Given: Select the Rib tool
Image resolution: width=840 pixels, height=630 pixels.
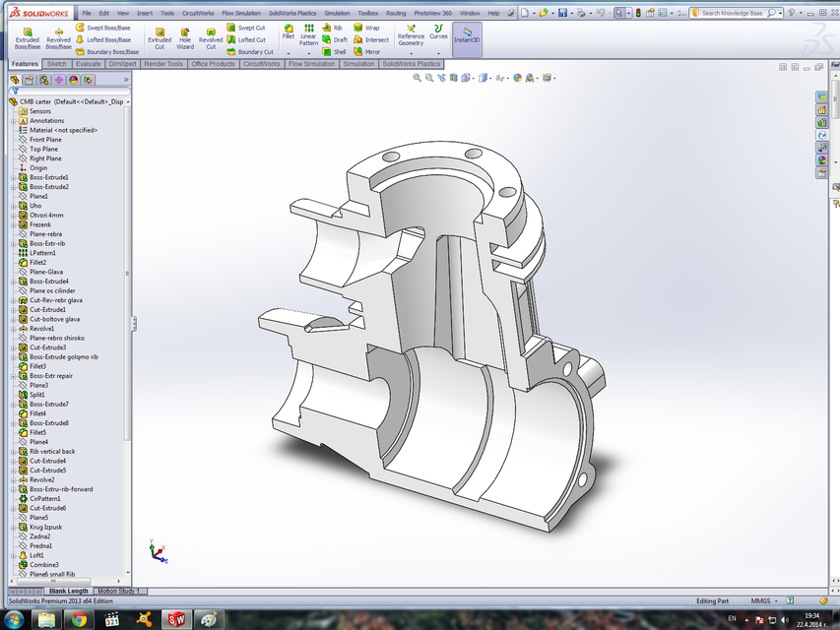Looking at the screenshot, I should click(333, 27).
